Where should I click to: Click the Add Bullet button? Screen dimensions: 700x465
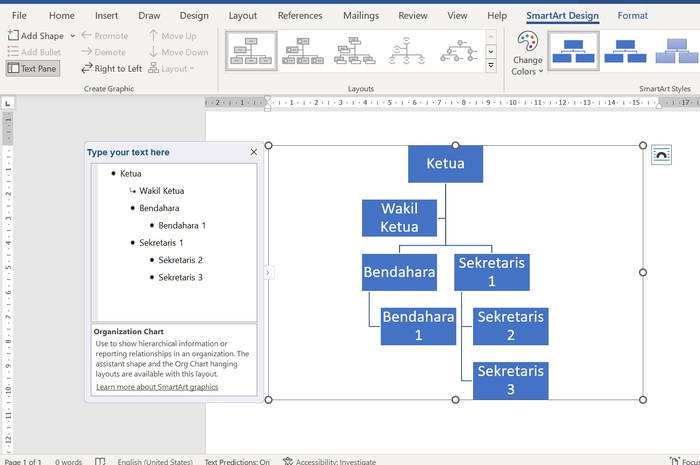click(34, 52)
